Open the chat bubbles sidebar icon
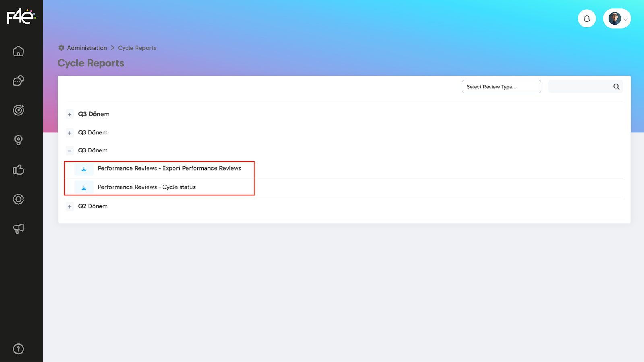Screen dimensions: 644x362 click(x=19, y=81)
